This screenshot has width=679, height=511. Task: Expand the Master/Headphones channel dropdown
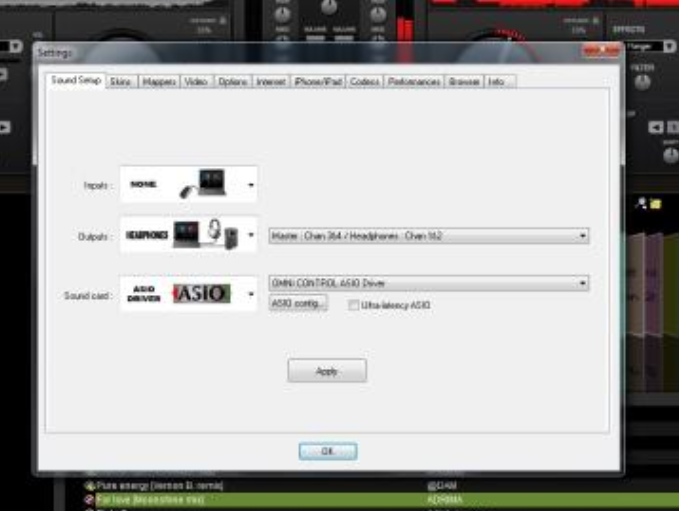point(582,236)
